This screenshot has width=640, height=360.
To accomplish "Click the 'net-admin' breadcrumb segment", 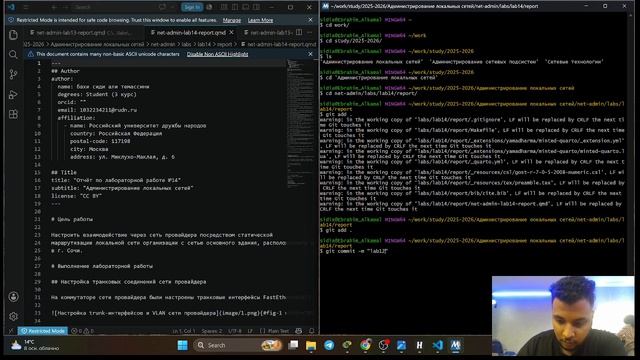I will coord(163,44).
